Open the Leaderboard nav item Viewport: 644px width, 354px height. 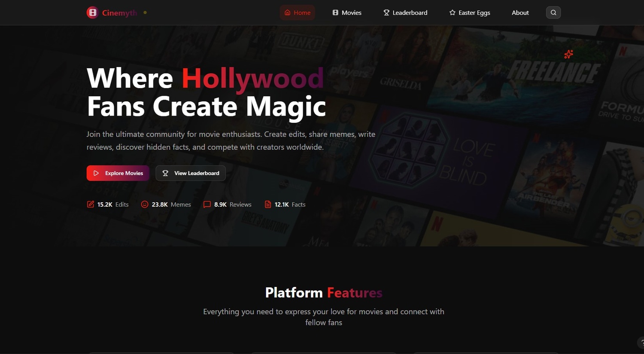point(405,13)
